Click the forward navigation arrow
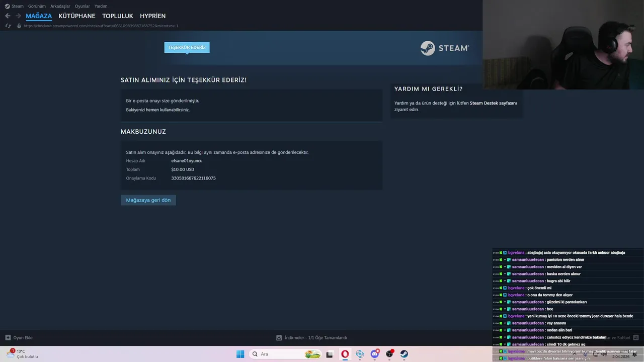This screenshot has width=644, height=362. pyautogui.click(x=18, y=16)
